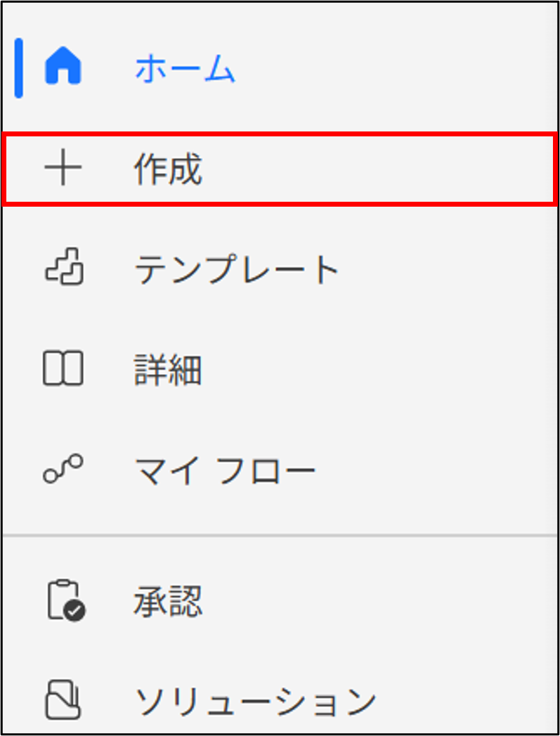Open テンプレート in the sidebar

236,270
